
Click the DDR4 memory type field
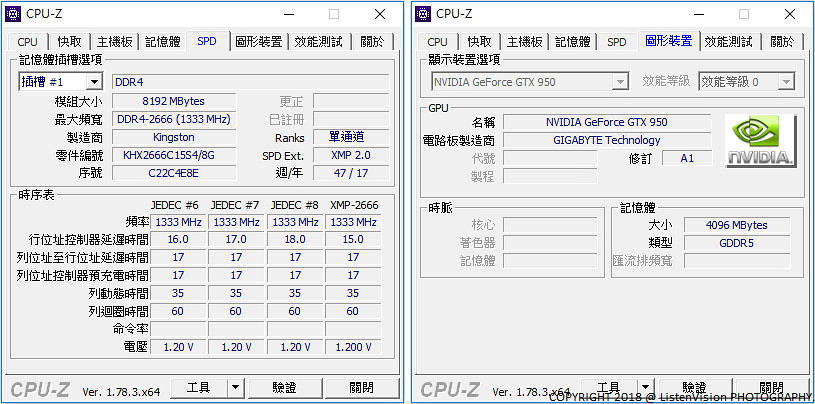(x=251, y=82)
